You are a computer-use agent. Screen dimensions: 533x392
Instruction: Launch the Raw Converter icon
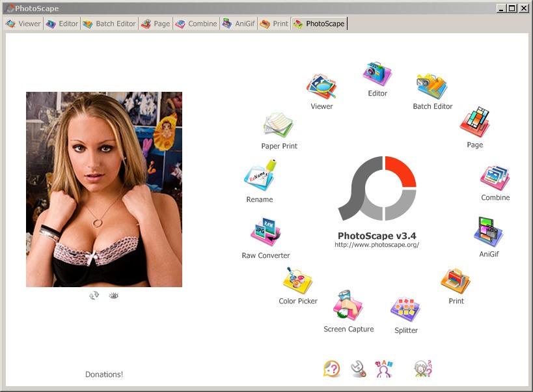pos(266,232)
